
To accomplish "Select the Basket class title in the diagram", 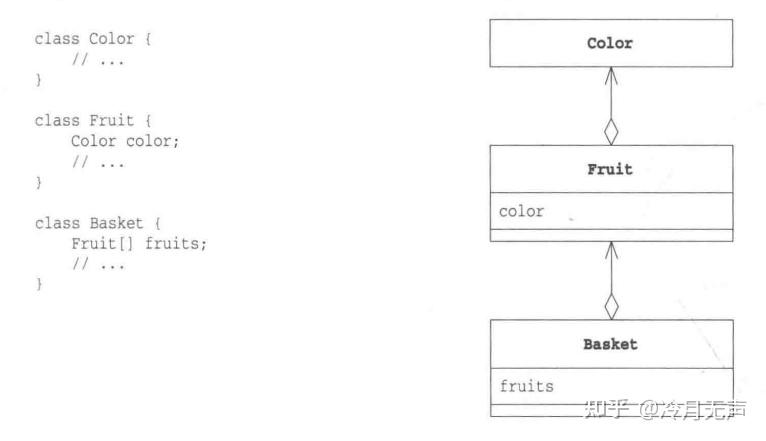I will pos(610,344).
